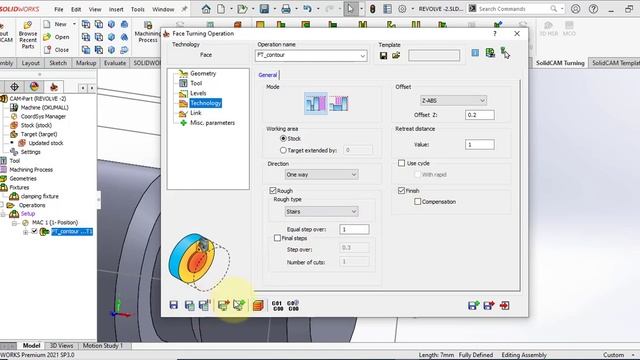
Task: Open Geometry page in dialog tree
Action: (203, 73)
